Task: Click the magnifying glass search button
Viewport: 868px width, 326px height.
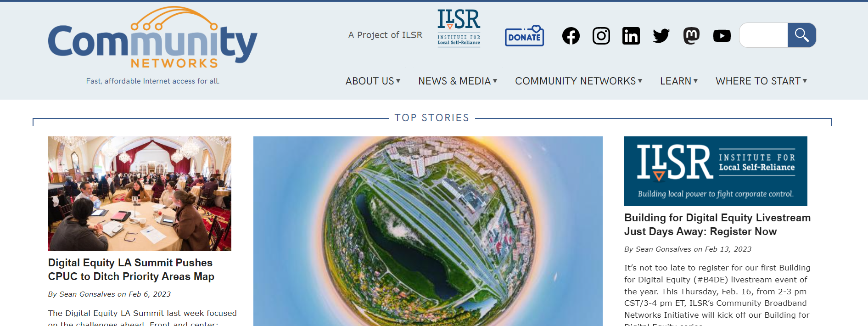Action: tap(801, 35)
